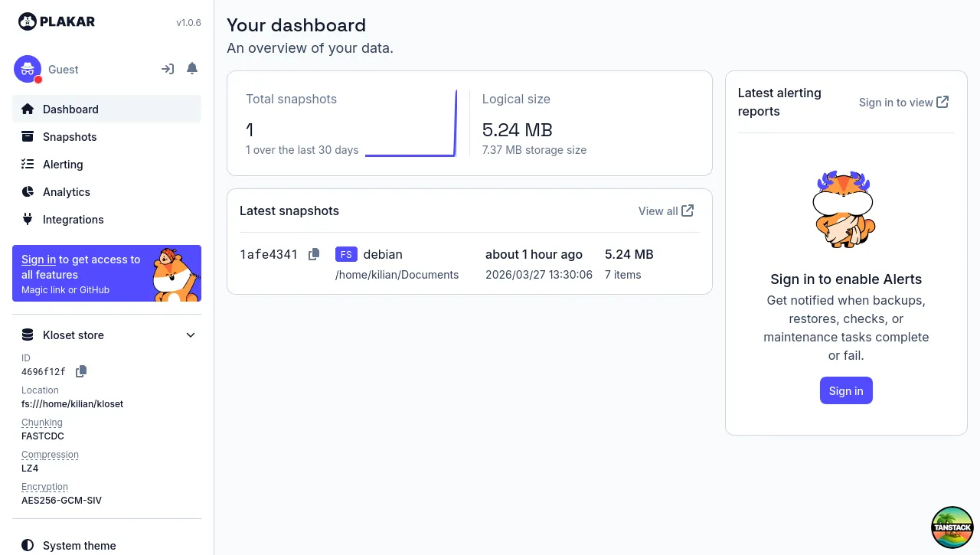Image resolution: width=980 pixels, height=555 pixels.
Task: Select the Integrations menu item
Action: pyautogui.click(x=106, y=219)
